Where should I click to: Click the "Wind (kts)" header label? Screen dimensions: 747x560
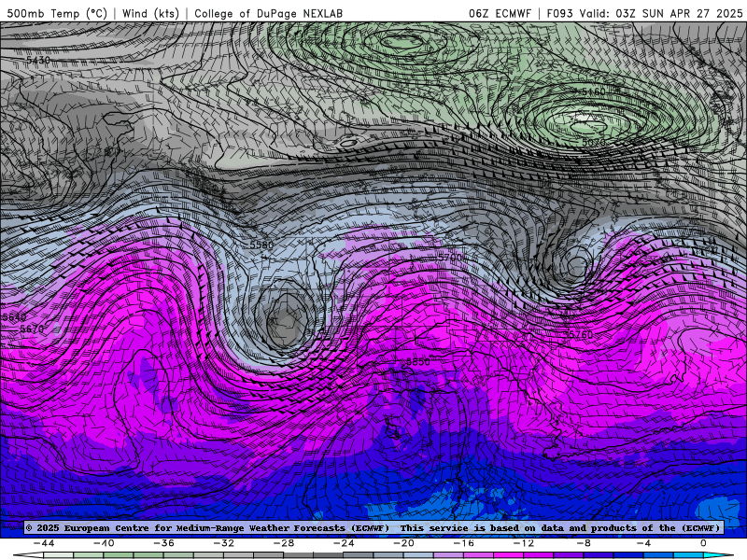coord(150,13)
